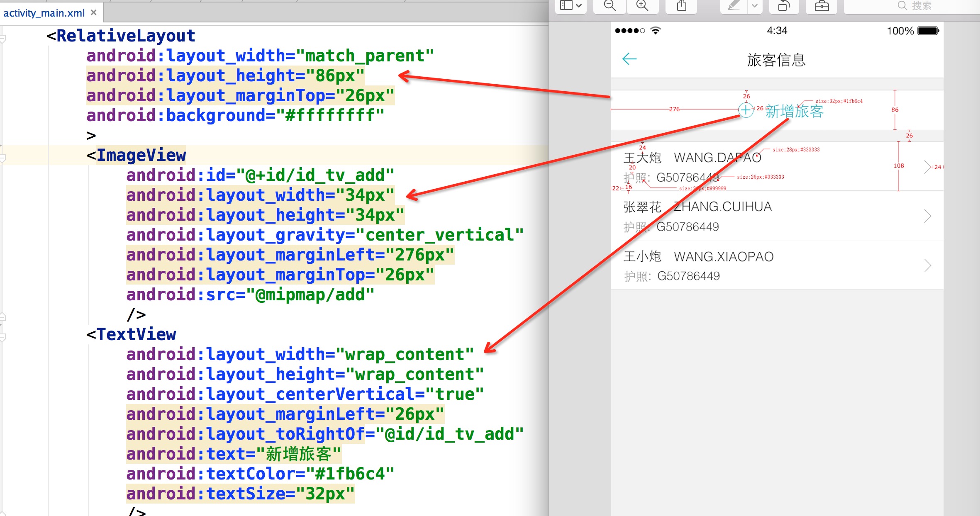Select the activity_main.xml editor tab

pos(44,13)
